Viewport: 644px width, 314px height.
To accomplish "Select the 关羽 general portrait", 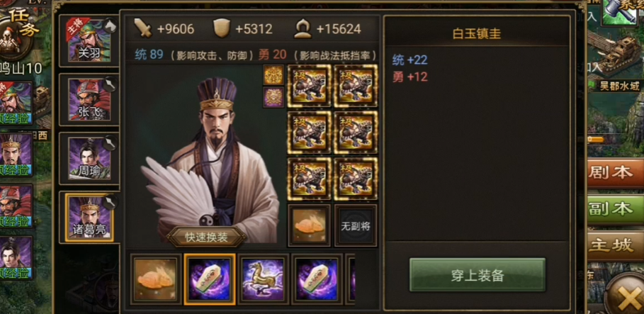I will (x=89, y=41).
